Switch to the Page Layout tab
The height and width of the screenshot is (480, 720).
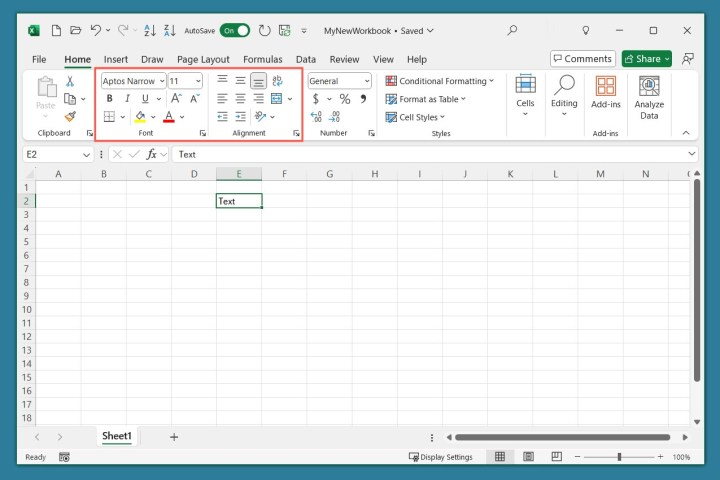tap(203, 59)
